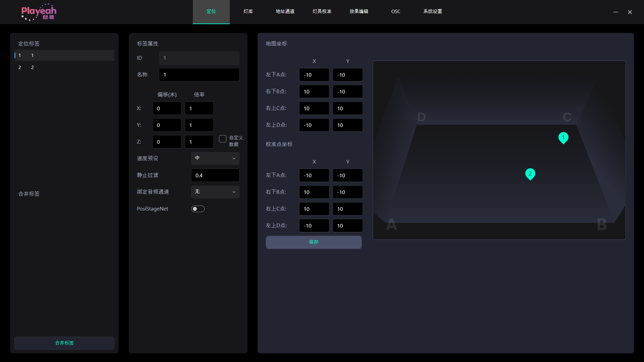The image size is (644, 362).
Task: Minimize the Playeah window
Action: [x=616, y=12]
